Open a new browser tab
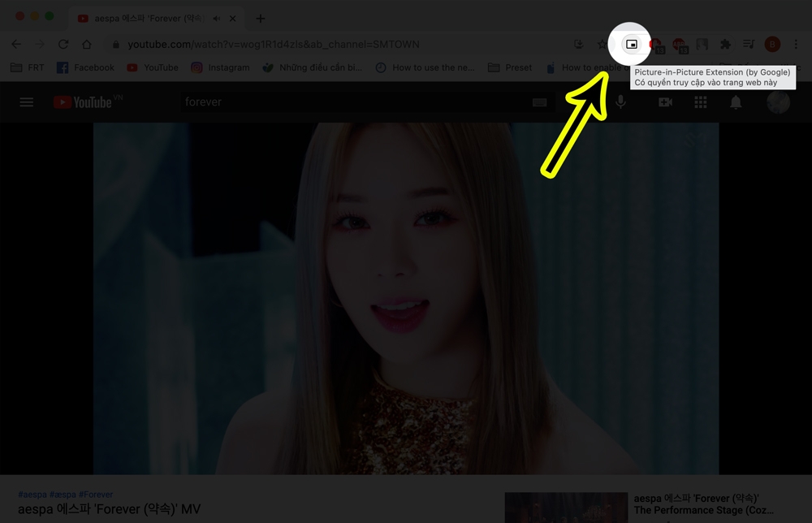Image resolution: width=812 pixels, height=523 pixels. (260, 18)
